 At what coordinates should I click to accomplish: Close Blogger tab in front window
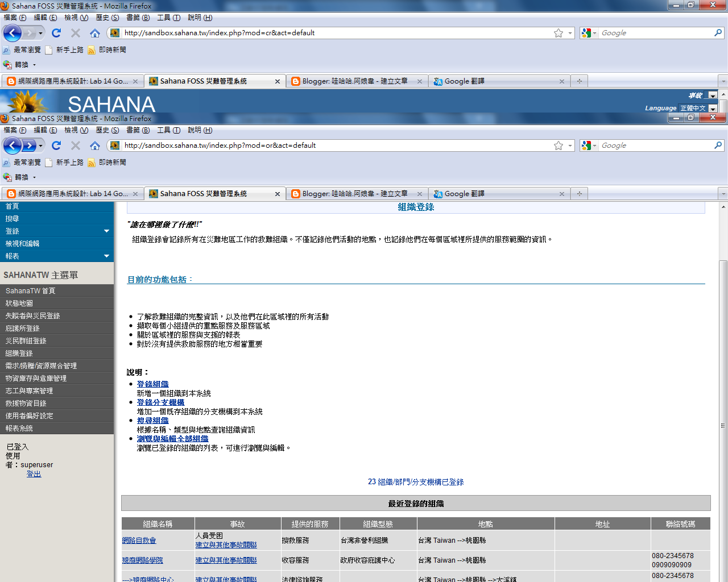(420, 194)
